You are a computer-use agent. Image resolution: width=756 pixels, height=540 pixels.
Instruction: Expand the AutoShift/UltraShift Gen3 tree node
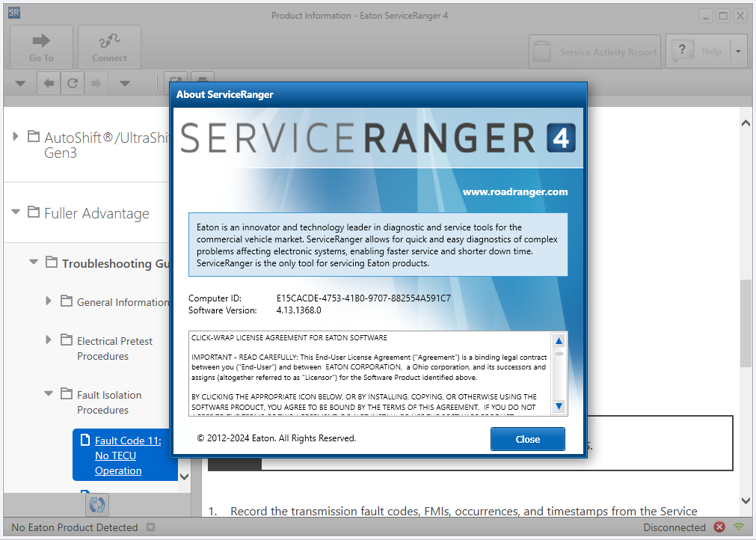16,136
